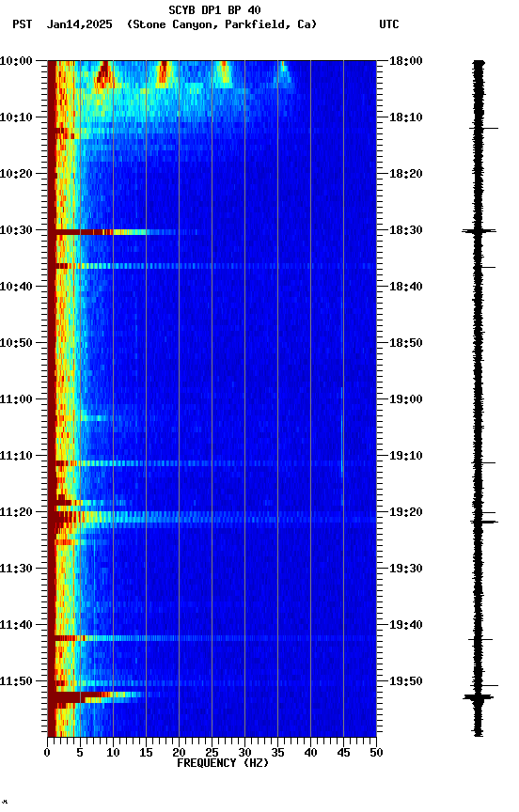
Task: Click the PST time label 11:00
Action: [16, 399]
